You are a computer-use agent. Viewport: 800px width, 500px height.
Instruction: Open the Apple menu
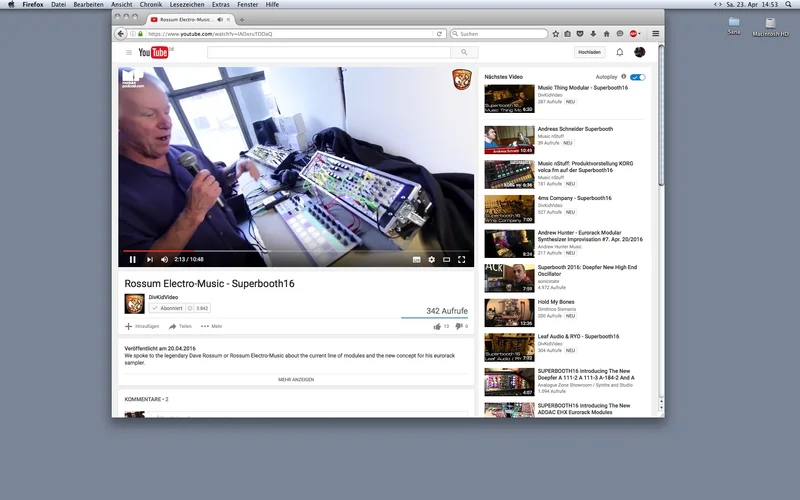point(11,5)
